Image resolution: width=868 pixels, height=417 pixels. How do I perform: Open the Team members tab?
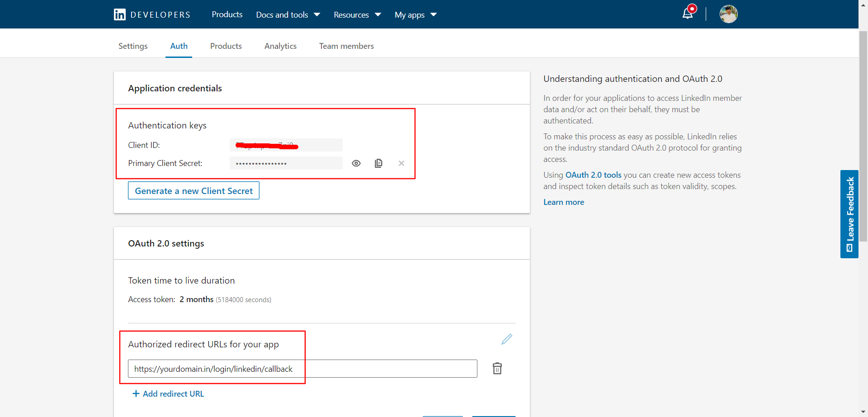click(x=346, y=46)
